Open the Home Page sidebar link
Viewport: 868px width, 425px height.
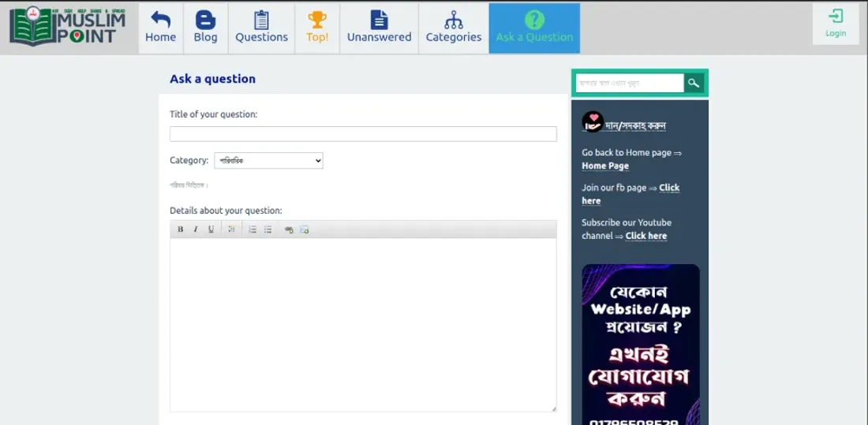click(605, 166)
